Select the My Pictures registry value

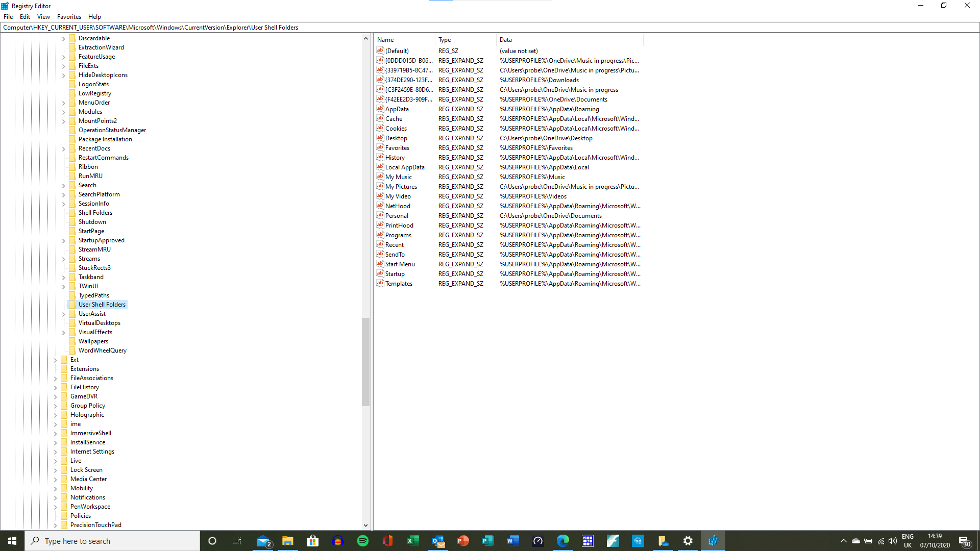click(401, 187)
